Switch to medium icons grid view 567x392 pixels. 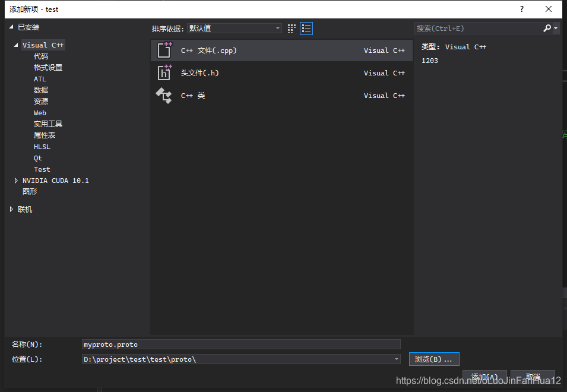292,29
